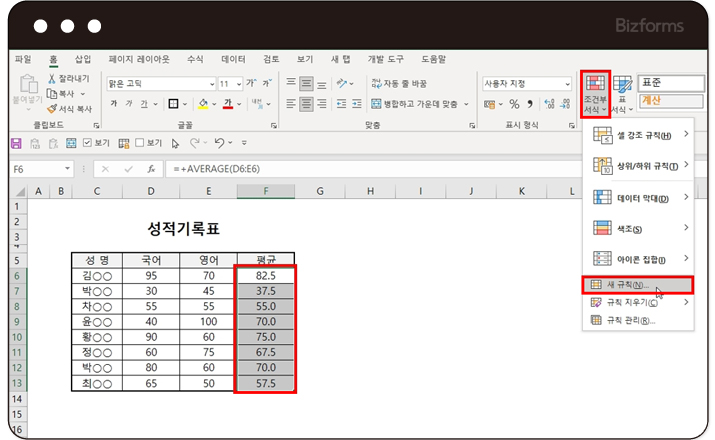Click the borders icon in font group
This screenshot has width=715, height=440.
(172, 103)
